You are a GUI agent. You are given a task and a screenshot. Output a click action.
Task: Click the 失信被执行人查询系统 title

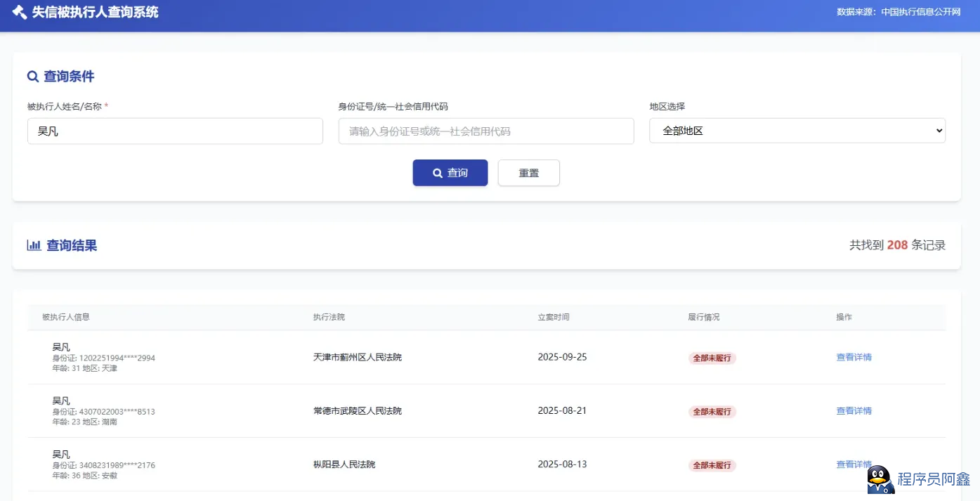[96, 12]
